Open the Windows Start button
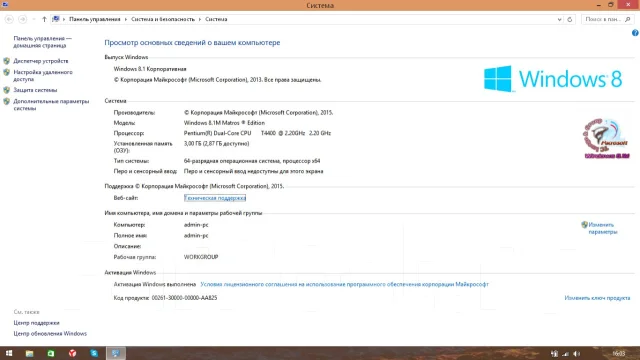Image resolution: width=640 pixels, height=360 pixels. 9,353
